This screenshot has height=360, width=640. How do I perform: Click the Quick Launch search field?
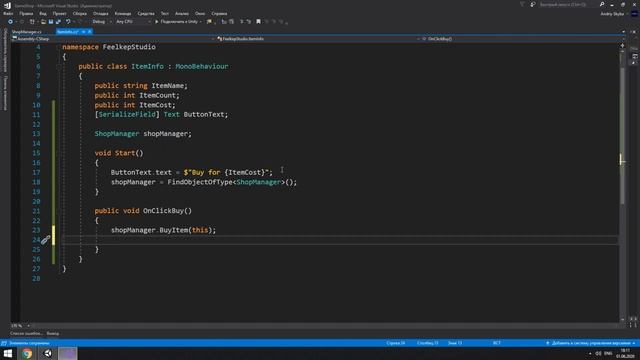click(x=567, y=4)
